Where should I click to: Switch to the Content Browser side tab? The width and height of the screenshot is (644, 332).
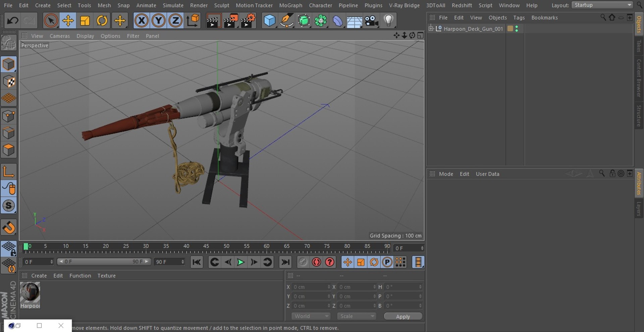[639, 78]
